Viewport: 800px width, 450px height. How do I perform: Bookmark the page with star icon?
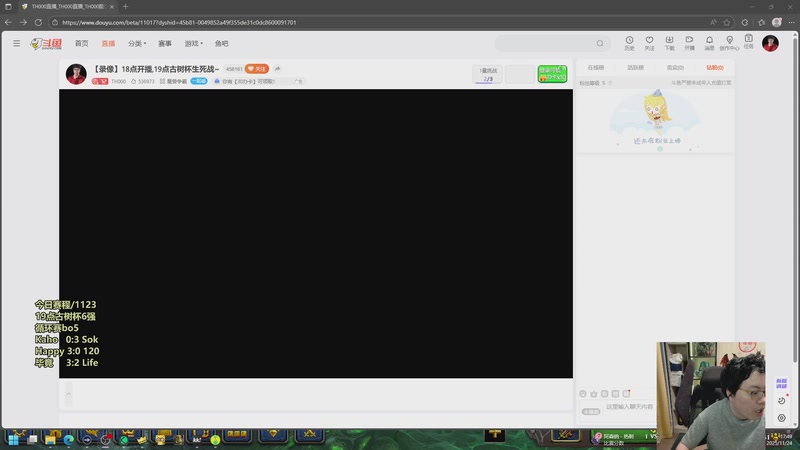tap(727, 22)
